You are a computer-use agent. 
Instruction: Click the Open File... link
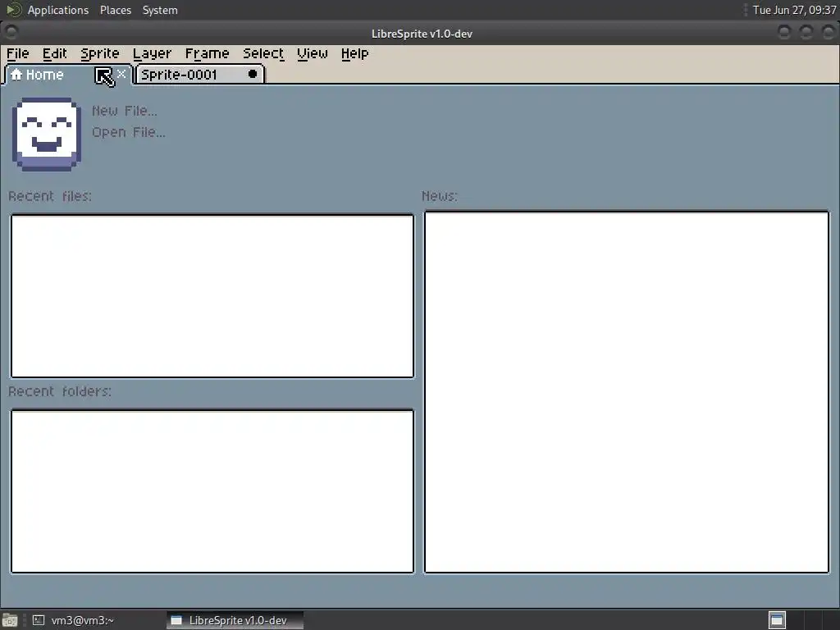[x=129, y=132]
